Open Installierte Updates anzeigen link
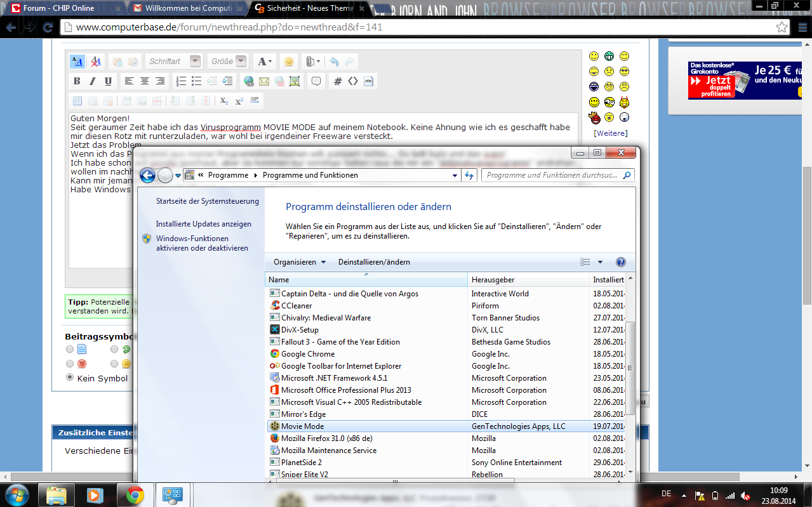 (x=204, y=224)
